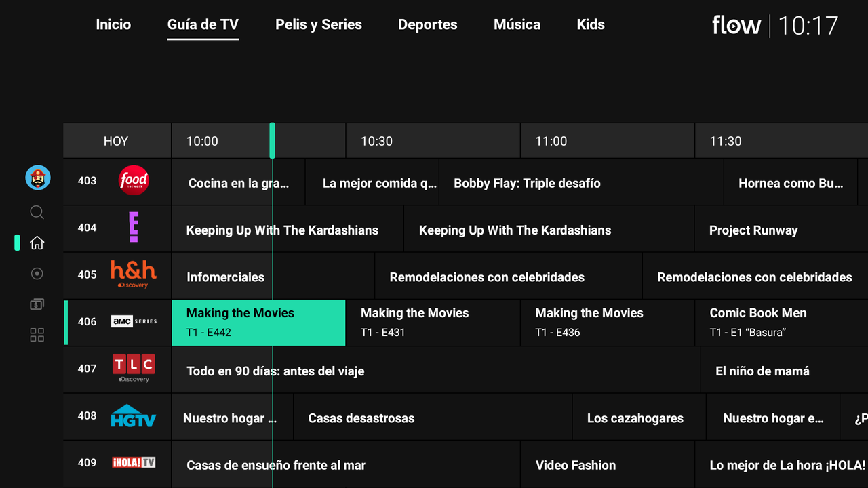Open the Kids section
Image resolution: width=868 pixels, height=488 pixels.
590,25
